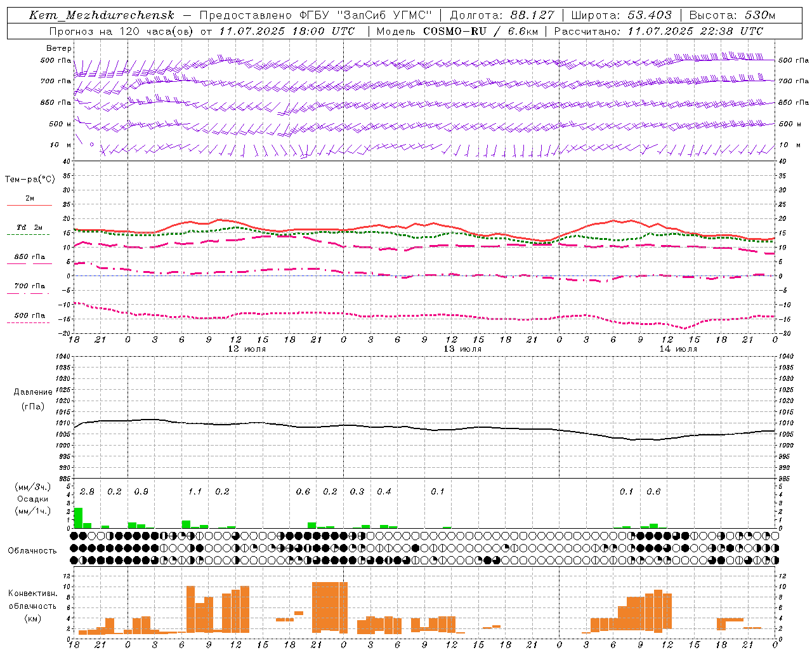Click the 1.1 precipitation total value
Image resolution: width=812 pixels, height=650 pixels.
195,492
